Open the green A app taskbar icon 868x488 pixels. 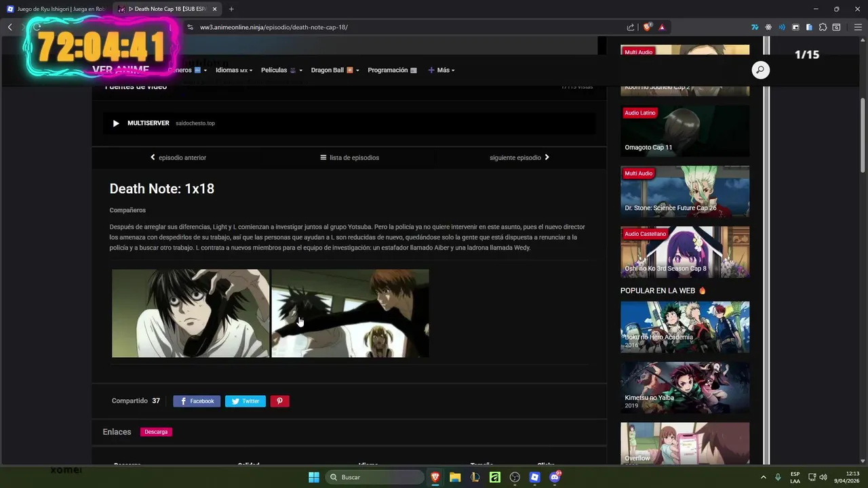(x=495, y=477)
